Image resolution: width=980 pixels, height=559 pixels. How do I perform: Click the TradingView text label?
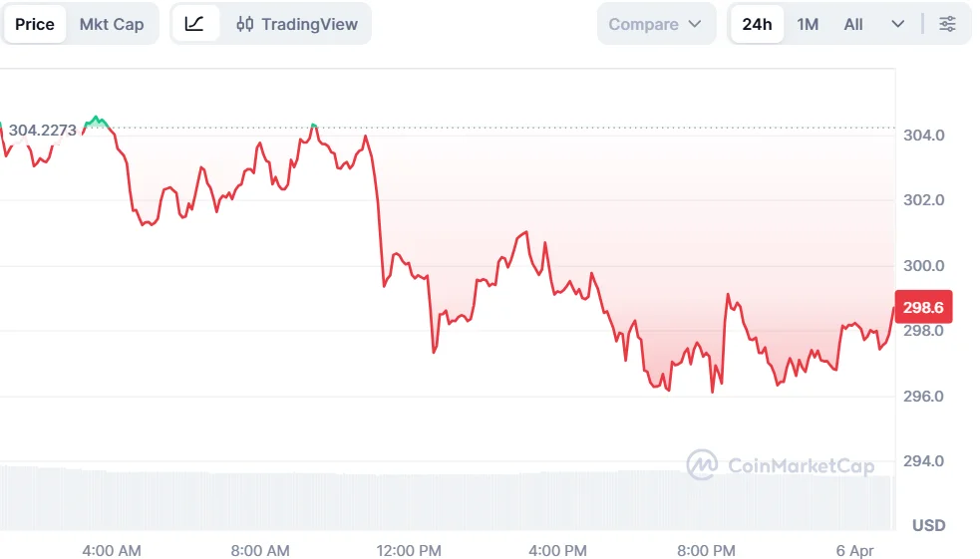(309, 24)
